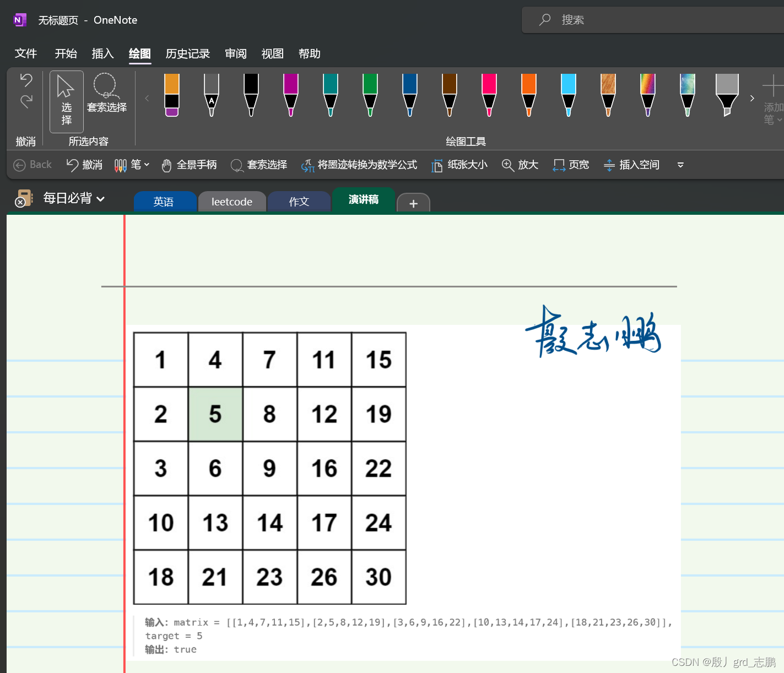Select the purple pen

[291, 95]
